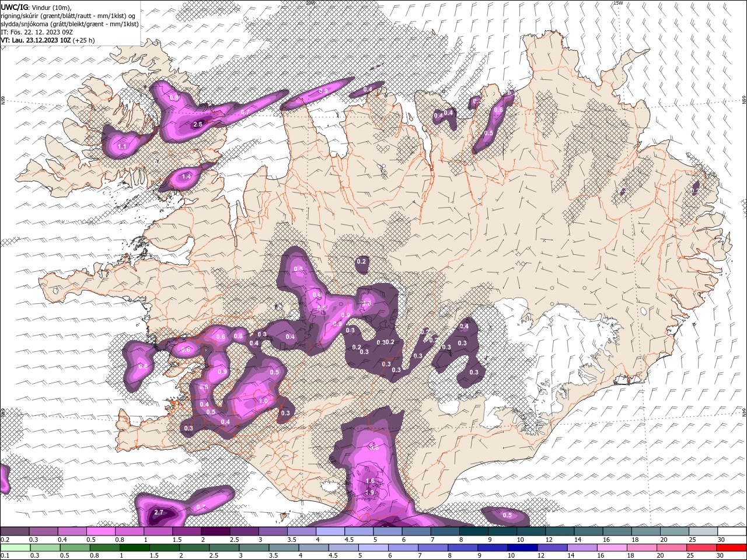The height and width of the screenshot is (560, 747).
Task: Select the bright red swatch above 30, lower legend
Action: [732, 548]
